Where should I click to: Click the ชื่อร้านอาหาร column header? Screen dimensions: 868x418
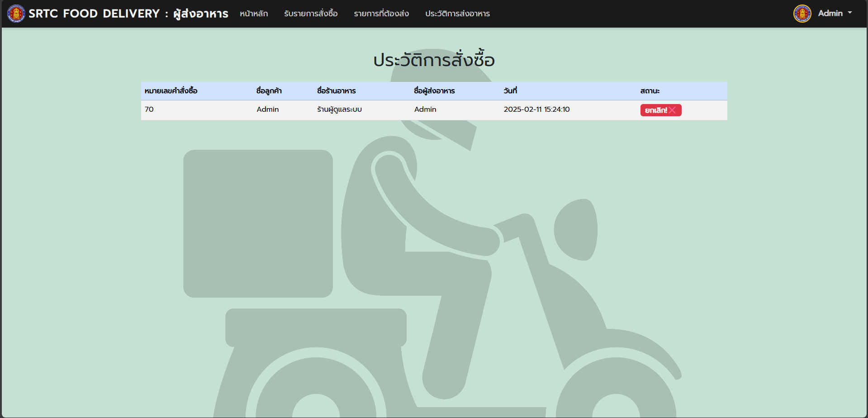336,91
